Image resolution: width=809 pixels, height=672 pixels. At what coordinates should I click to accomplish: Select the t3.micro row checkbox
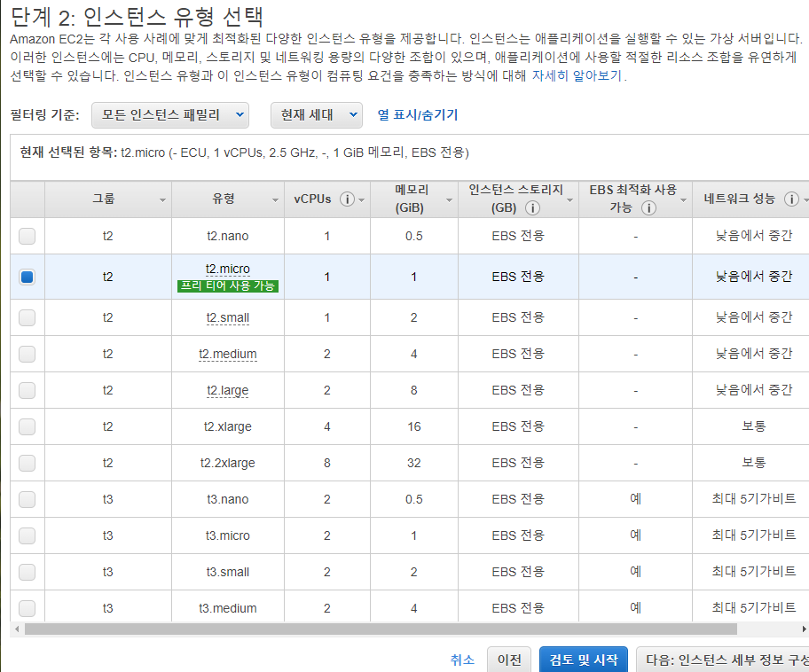(27, 535)
